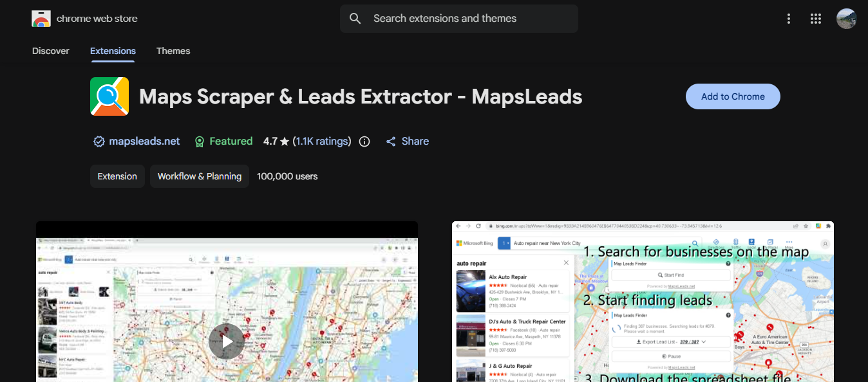The width and height of the screenshot is (868, 382).
Task: Switch to the Themes tab
Action: (x=173, y=51)
